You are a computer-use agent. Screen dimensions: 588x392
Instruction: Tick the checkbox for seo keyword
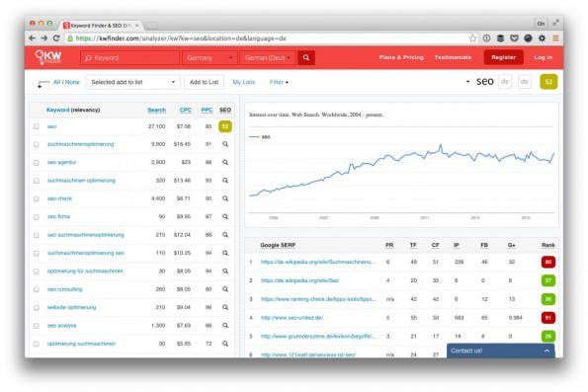37,126
